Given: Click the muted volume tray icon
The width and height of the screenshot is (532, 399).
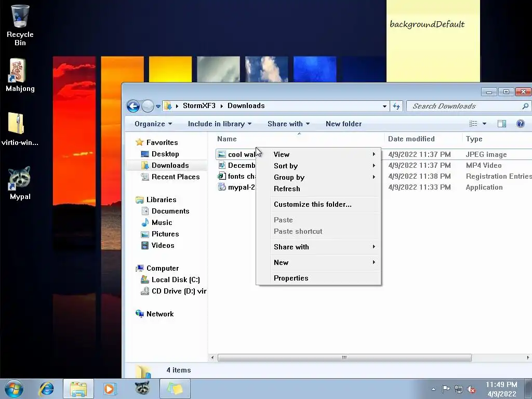Looking at the screenshot, I should (x=471, y=389).
